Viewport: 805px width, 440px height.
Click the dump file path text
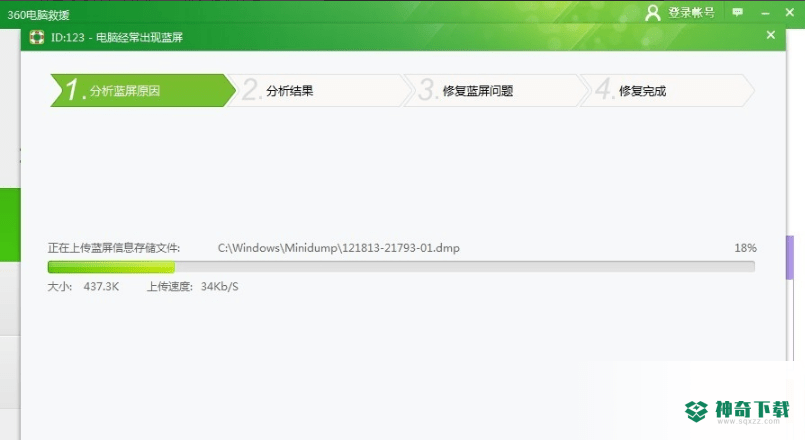pyautogui.click(x=338, y=248)
